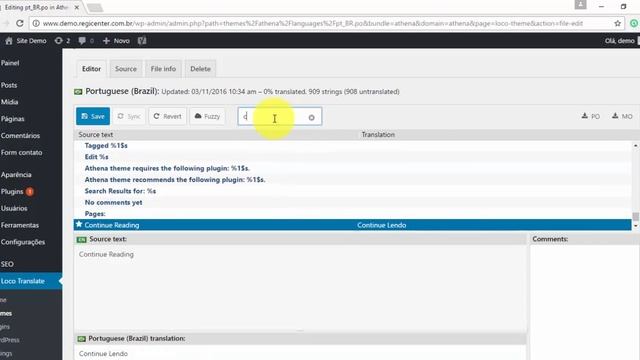Click the Sync button
Screen dimensions: 640x360
point(129,116)
